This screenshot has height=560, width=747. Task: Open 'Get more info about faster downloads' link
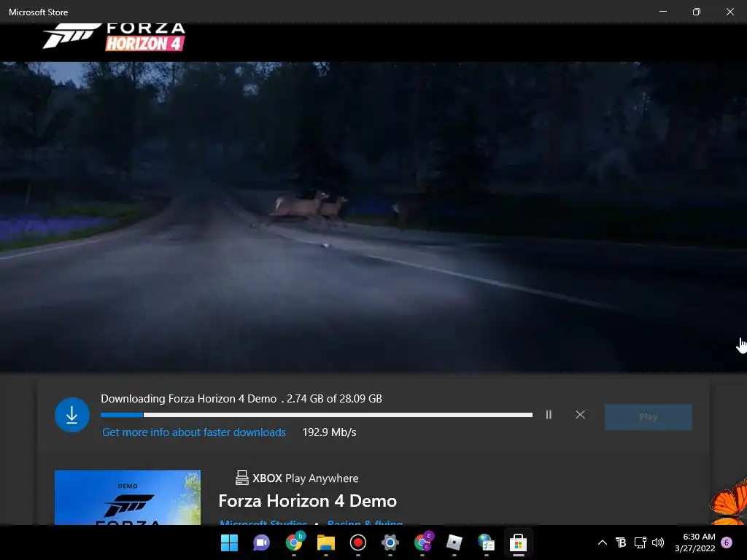pos(194,432)
